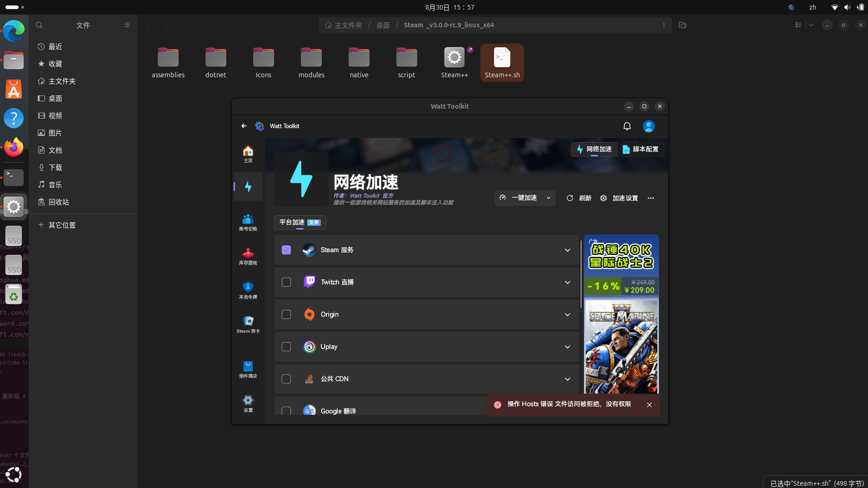868x488 pixels.
Task: Open 加速设置 acceleration settings
Action: pyautogui.click(x=619, y=198)
